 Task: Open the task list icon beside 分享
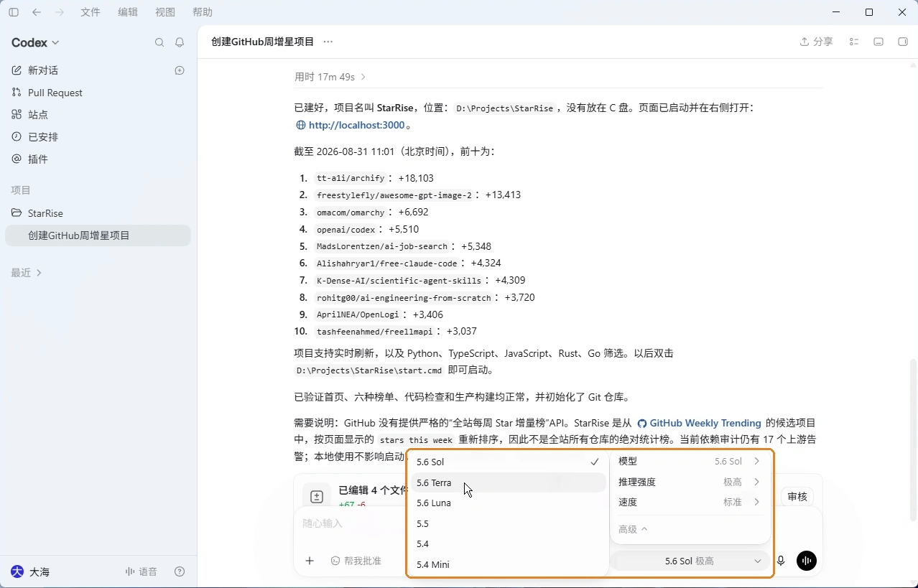pos(854,42)
